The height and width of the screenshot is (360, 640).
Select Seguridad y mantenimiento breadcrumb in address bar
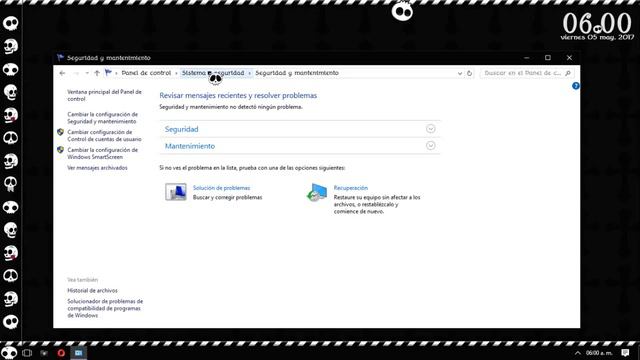point(297,73)
